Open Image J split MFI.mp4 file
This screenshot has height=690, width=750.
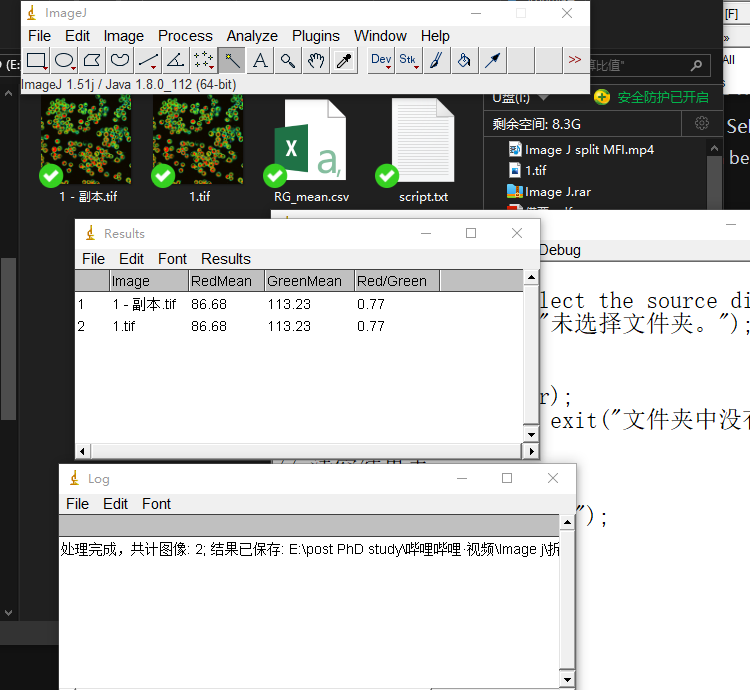589,150
